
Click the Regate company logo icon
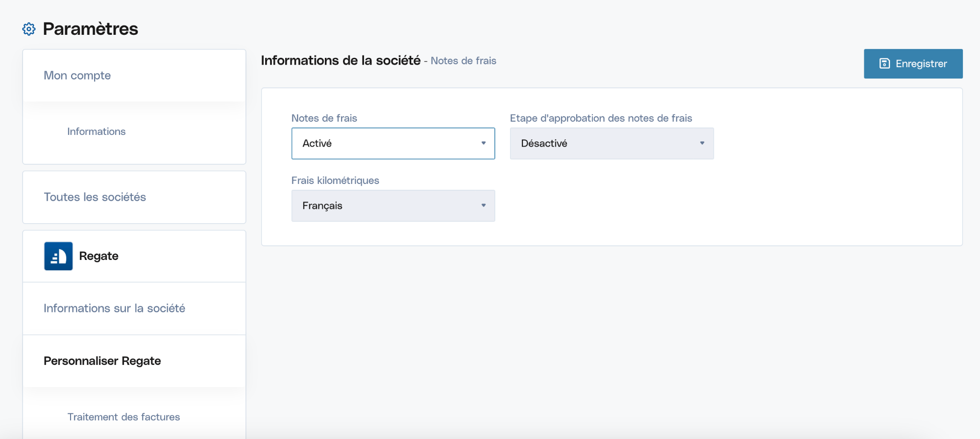point(58,256)
